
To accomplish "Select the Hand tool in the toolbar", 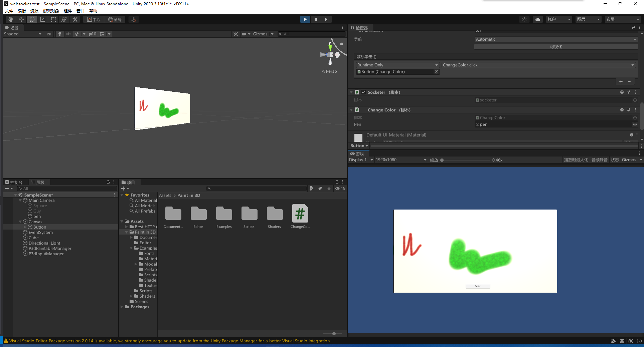I will click(x=10, y=19).
